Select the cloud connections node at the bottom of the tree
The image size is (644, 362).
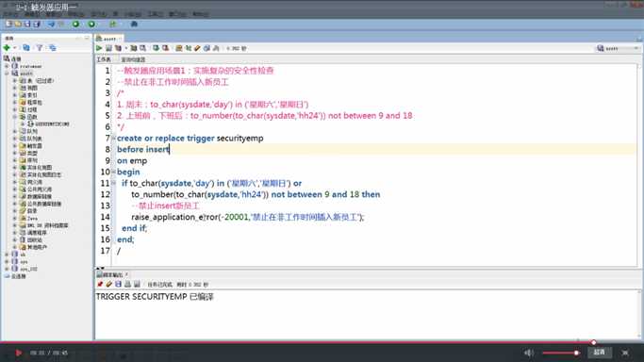tap(15, 276)
